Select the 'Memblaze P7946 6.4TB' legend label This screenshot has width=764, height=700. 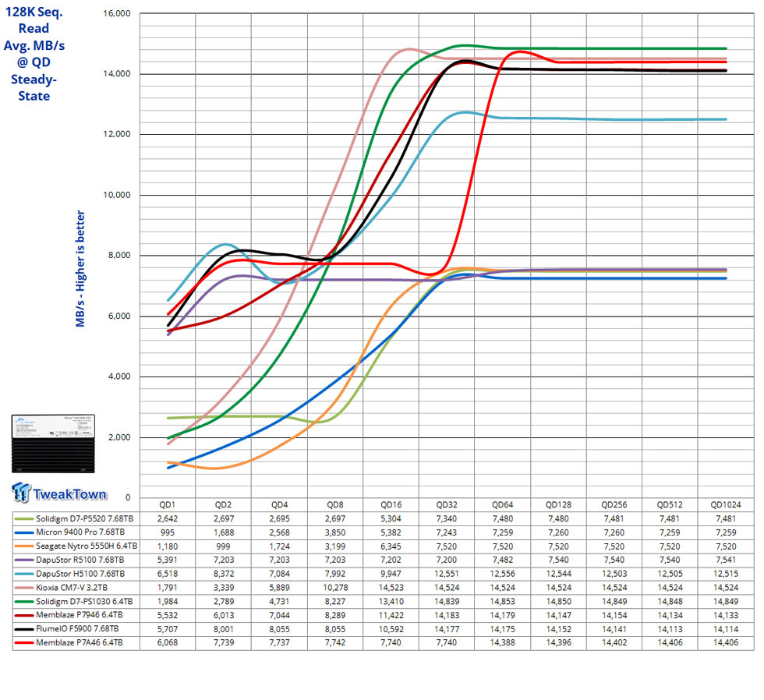pyautogui.click(x=79, y=615)
